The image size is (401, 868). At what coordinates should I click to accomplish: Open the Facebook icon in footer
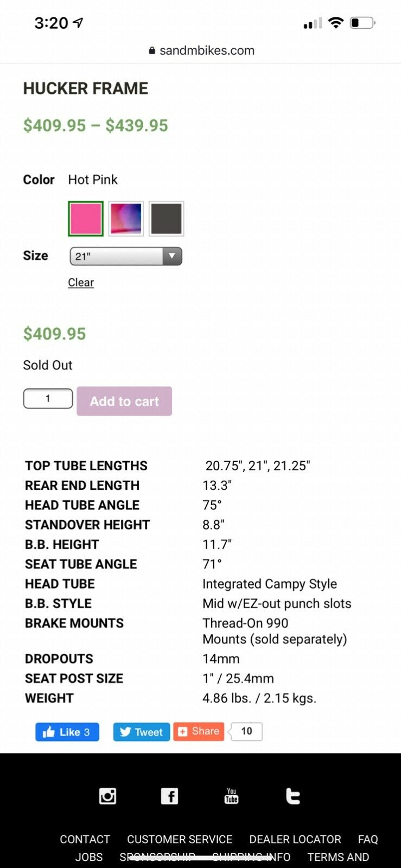[x=169, y=796]
